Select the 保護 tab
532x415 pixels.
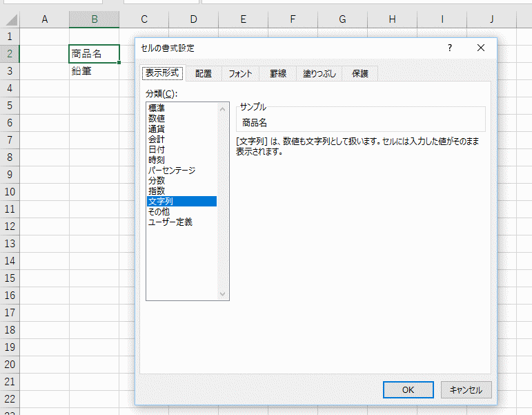[x=360, y=74]
